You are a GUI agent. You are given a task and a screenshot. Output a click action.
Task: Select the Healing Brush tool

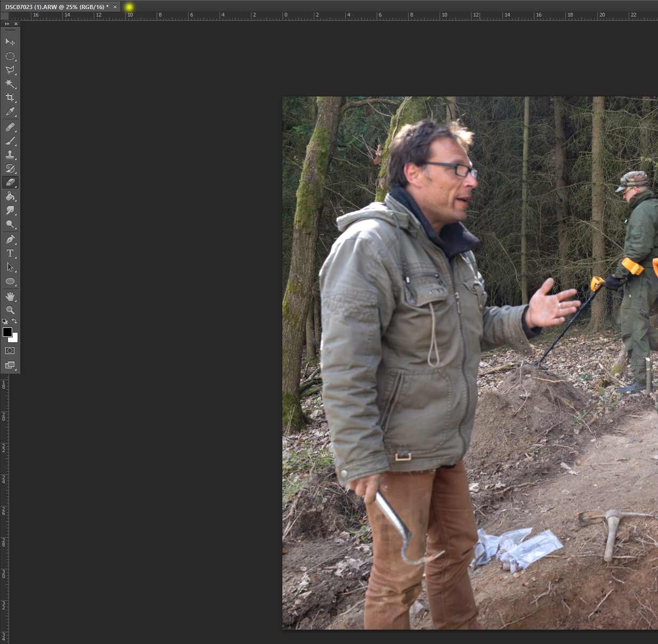pos(10,127)
